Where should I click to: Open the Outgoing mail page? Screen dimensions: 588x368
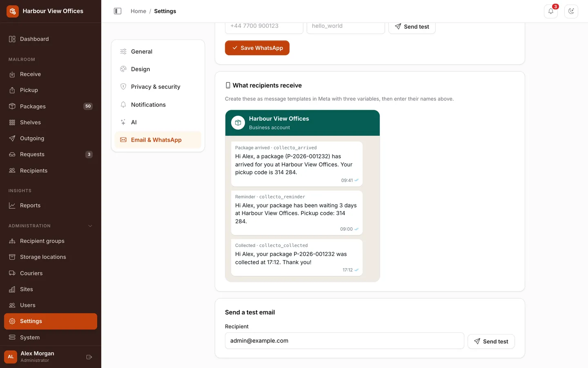tap(51, 138)
